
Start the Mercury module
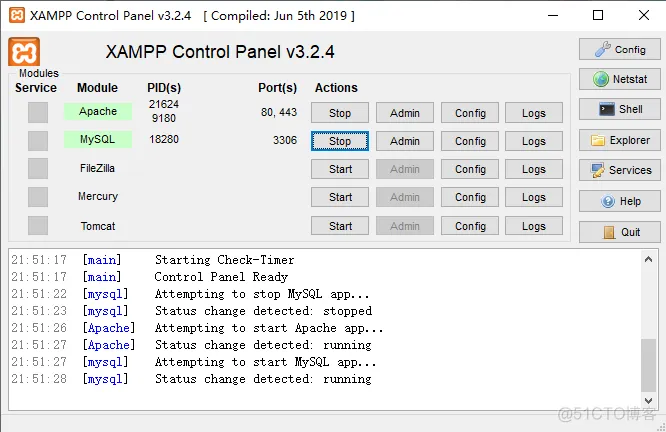pos(340,197)
